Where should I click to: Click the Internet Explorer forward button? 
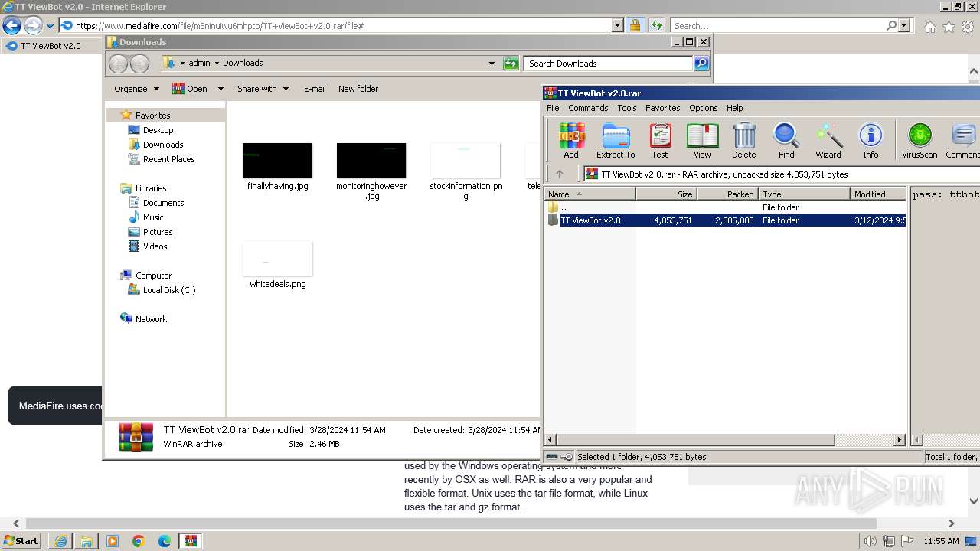coord(33,25)
